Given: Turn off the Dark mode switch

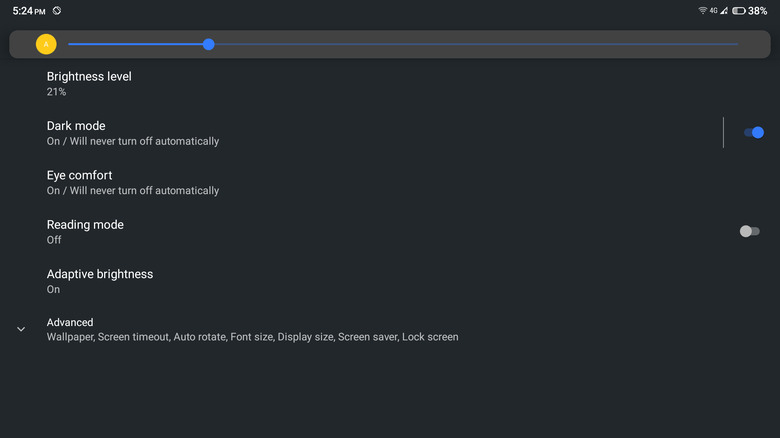Looking at the screenshot, I should 753,132.
